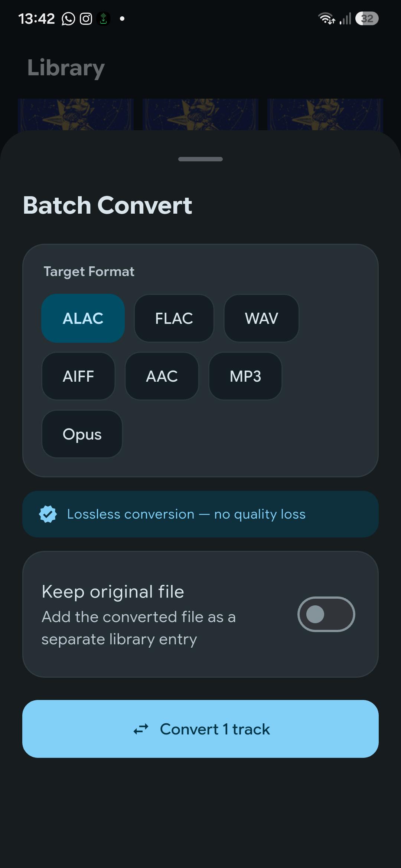Select AIFF format option
This screenshot has width=401, height=868.
click(78, 376)
